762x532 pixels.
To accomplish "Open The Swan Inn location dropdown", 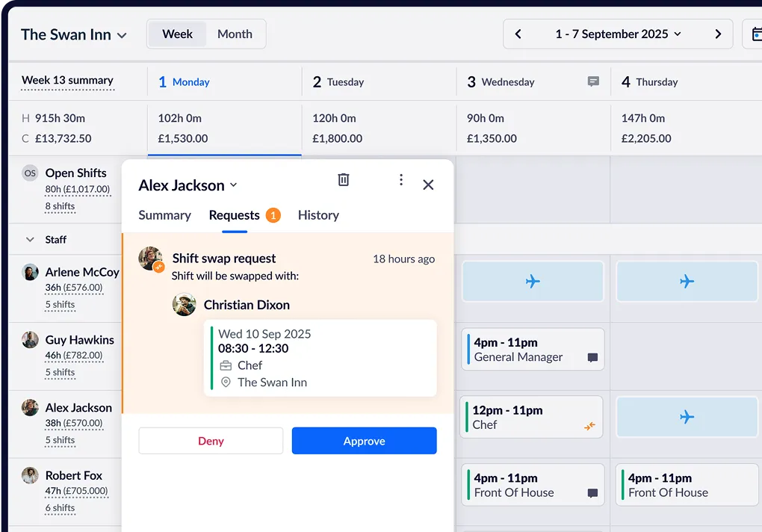I will point(74,34).
